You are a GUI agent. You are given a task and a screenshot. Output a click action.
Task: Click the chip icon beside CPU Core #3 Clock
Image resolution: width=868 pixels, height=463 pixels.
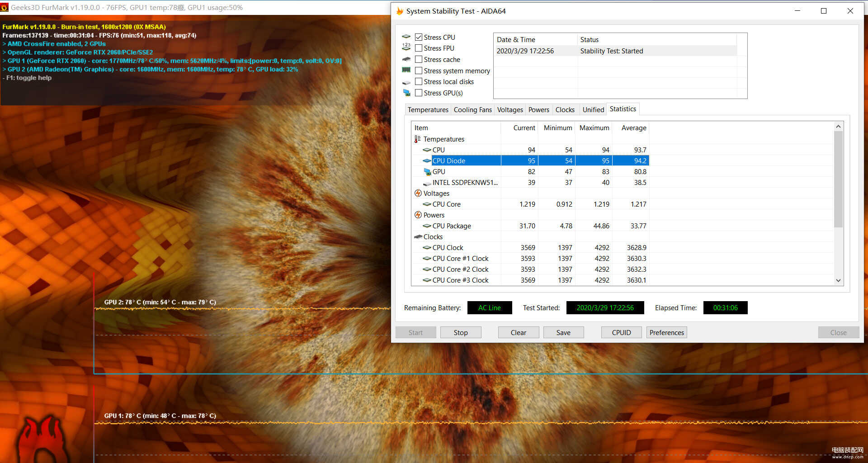click(427, 280)
